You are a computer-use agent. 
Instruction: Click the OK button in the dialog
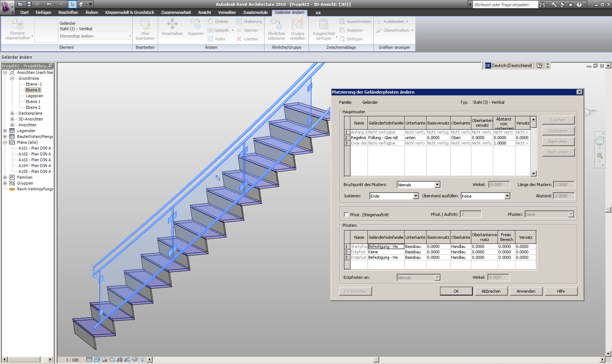click(x=456, y=291)
